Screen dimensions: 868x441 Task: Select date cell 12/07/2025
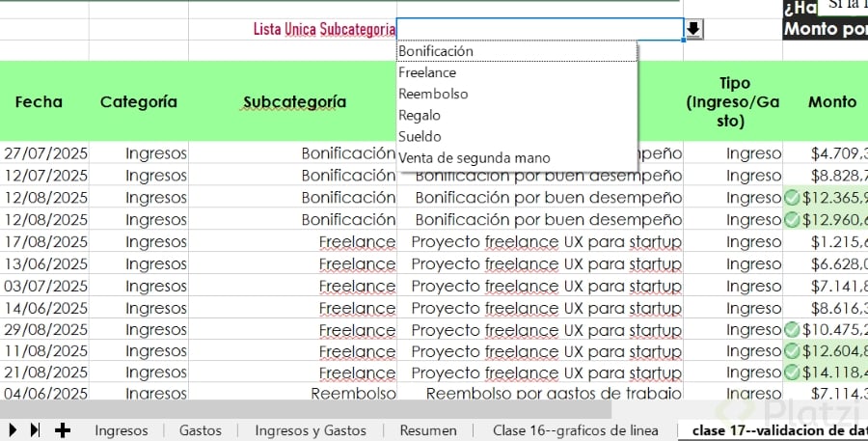pos(44,175)
